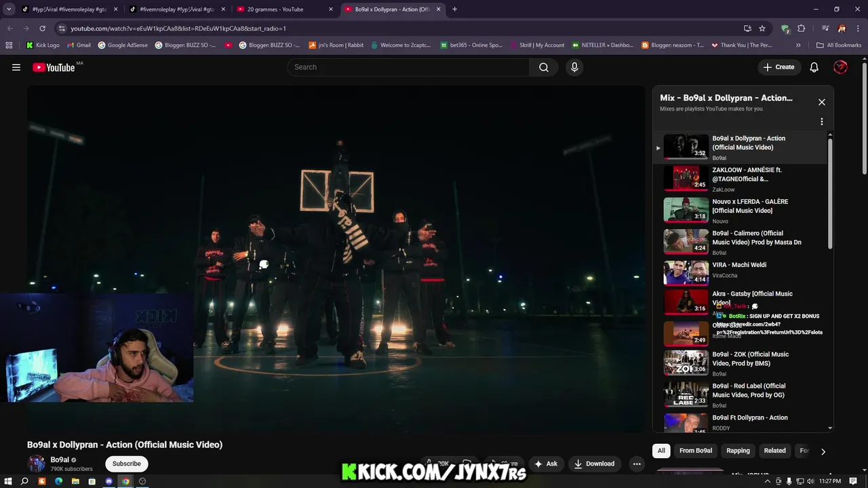Open more actions three-dot button below video
The width and height of the screenshot is (868, 488).
(636, 464)
